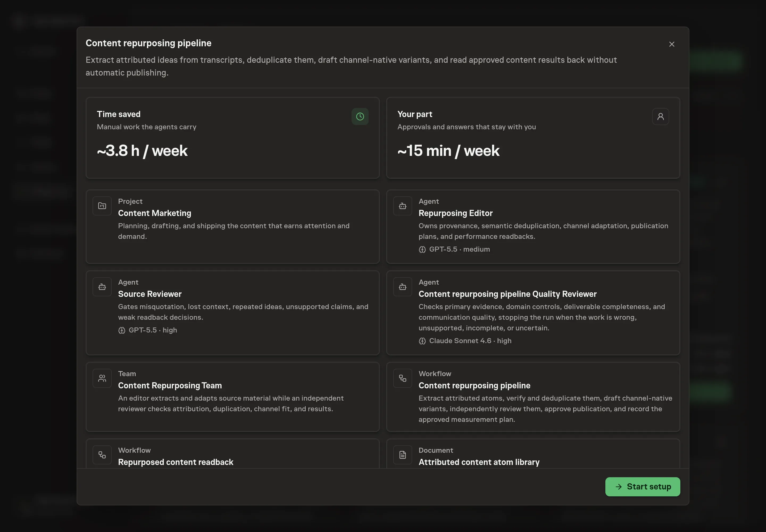This screenshot has width=766, height=532.
Task: Click the ~15 min / week value
Action: point(448,151)
